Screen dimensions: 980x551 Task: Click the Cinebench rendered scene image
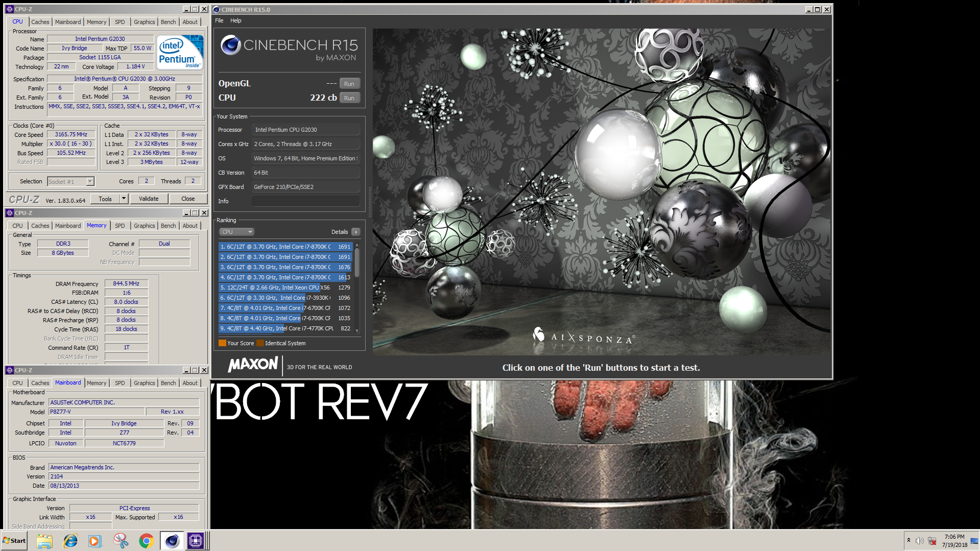pyautogui.click(x=601, y=191)
